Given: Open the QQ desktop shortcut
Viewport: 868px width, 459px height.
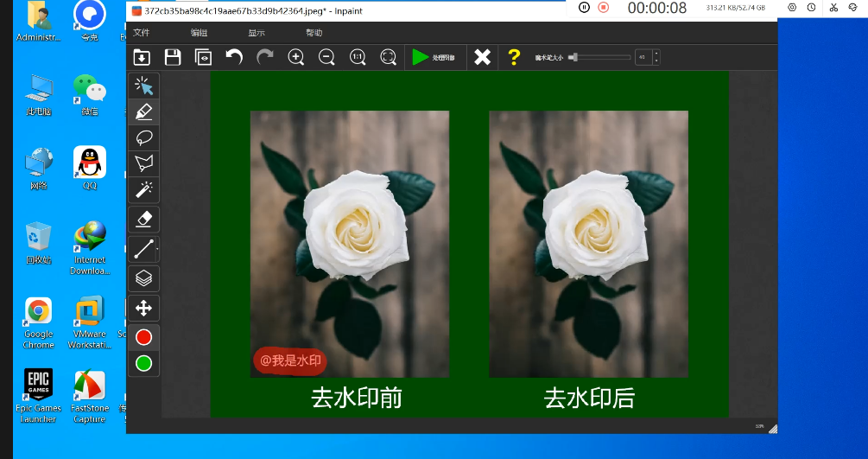Looking at the screenshot, I should 89,168.
